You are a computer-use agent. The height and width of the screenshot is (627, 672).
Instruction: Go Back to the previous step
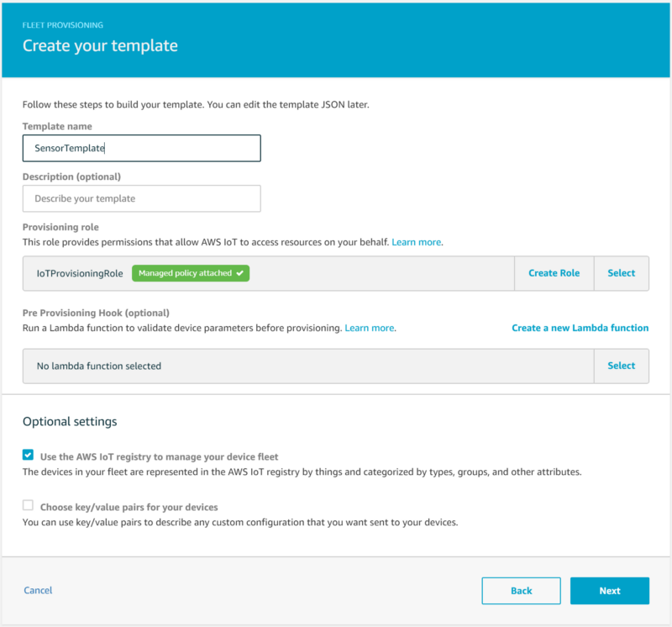[521, 591]
